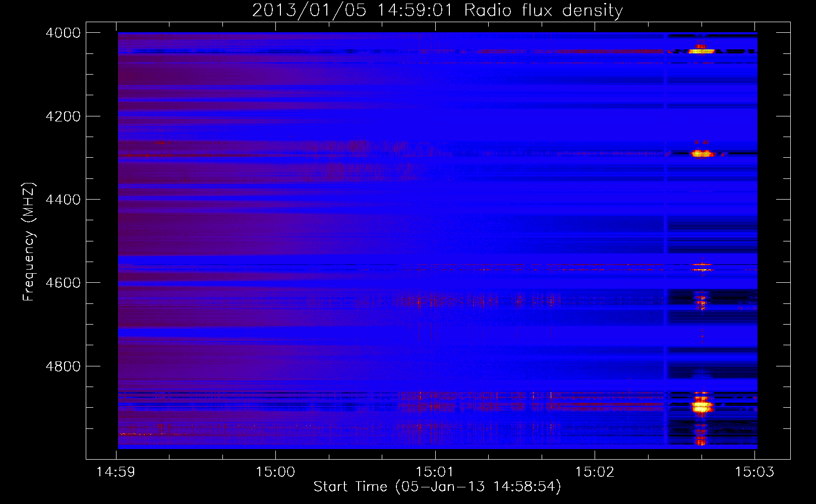Click the 15:02 time axis label
The height and width of the screenshot is (504, 816).
[595, 472]
